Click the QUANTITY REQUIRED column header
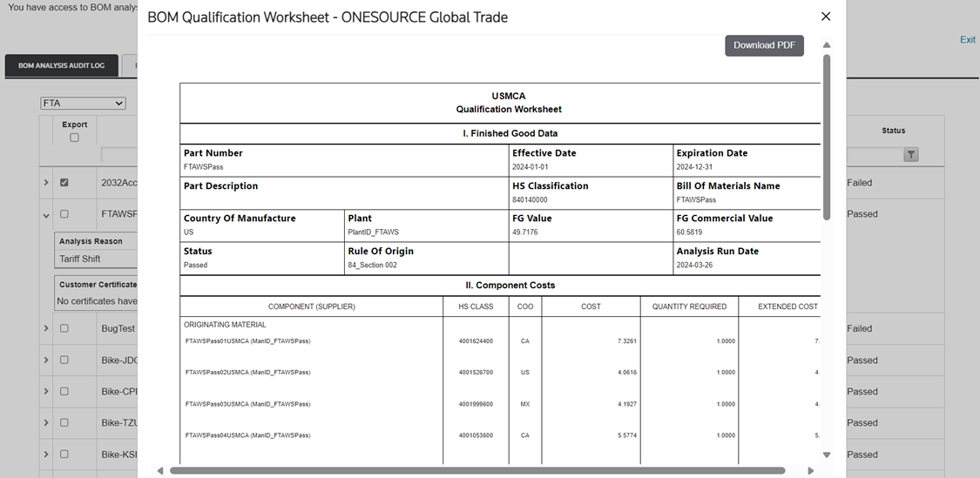This screenshot has height=478, width=980. pos(689,306)
